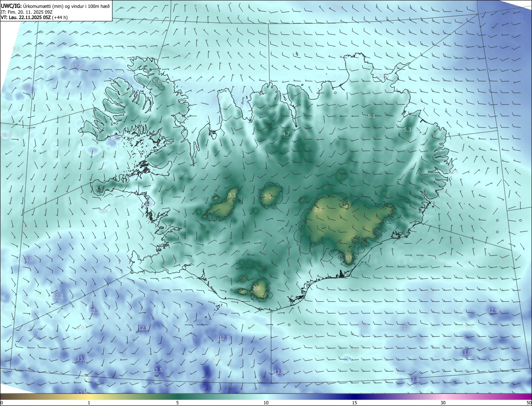Select the color scale tick label 50
Image resolution: width=532 pixels, height=406 pixels.
(x=529, y=403)
